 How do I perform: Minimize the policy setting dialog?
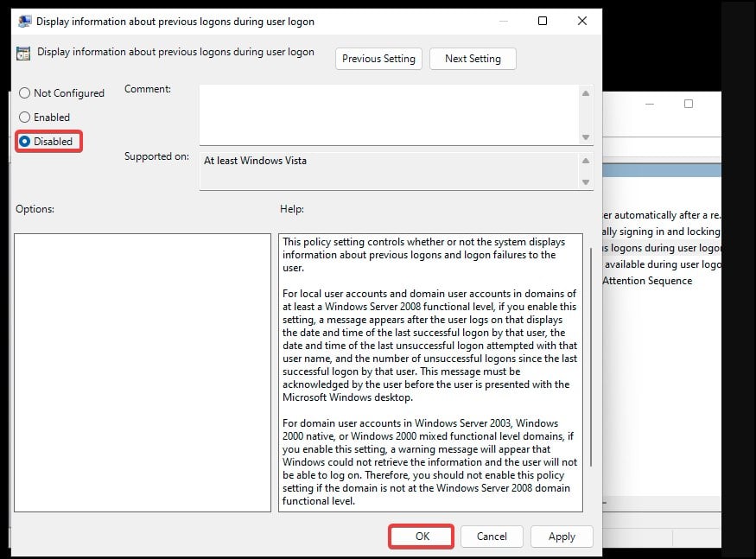coord(504,21)
